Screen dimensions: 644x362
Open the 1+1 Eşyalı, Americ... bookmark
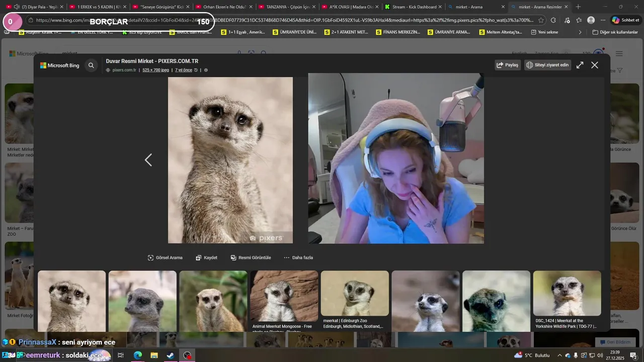(x=243, y=32)
